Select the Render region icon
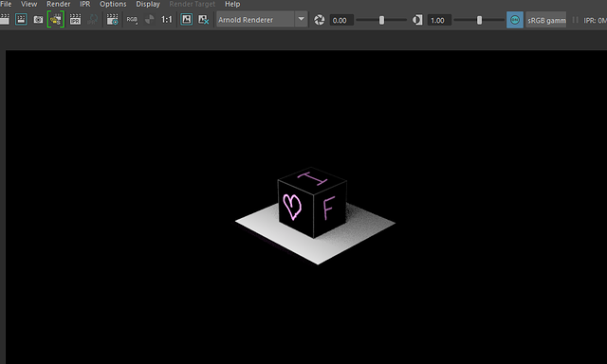 [x=21, y=19]
